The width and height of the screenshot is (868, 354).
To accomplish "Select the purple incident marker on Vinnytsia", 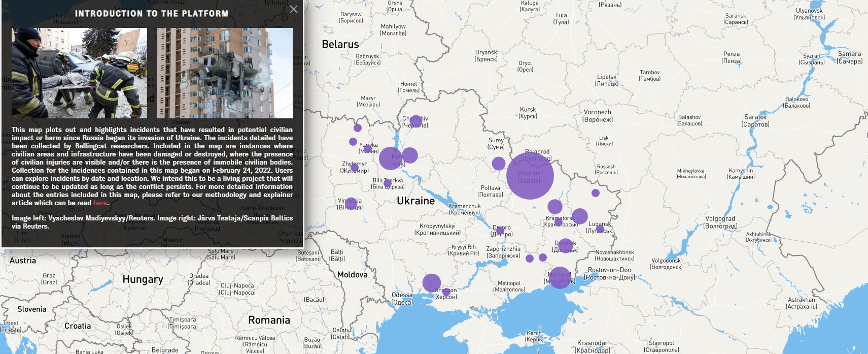I will pyautogui.click(x=351, y=204).
